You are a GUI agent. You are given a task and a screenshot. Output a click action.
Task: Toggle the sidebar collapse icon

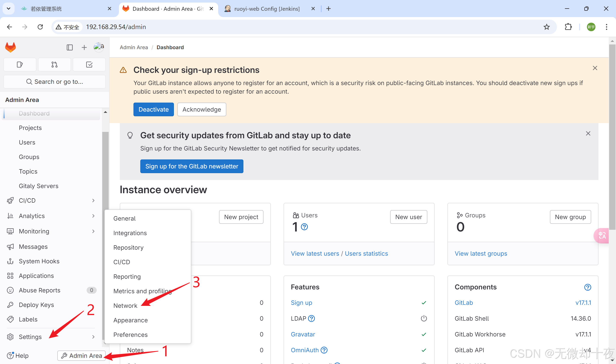point(70,47)
